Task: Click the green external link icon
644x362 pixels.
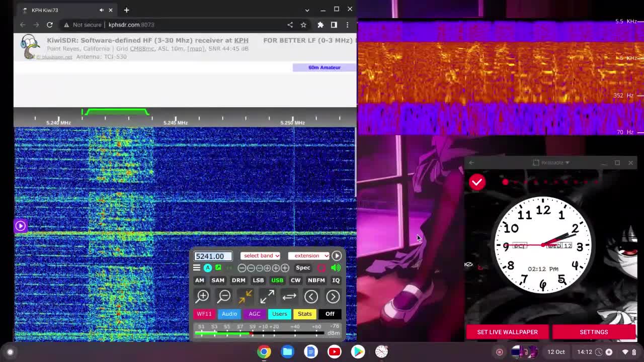Action: coord(218,268)
